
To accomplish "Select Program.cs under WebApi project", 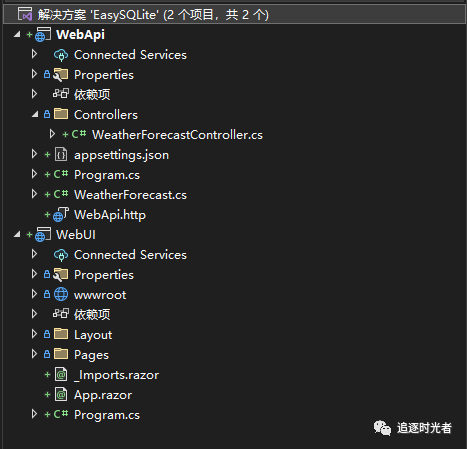I will coord(107,175).
